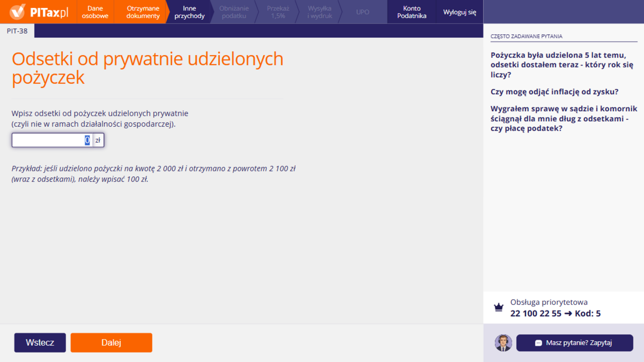
Task: Click Wyloguj się to log out
Action: tap(459, 11)
